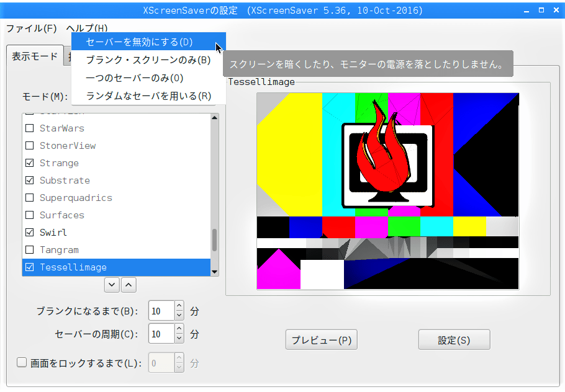Enable the StonerView checkbox
This screenshot has height=392, width=565.
coord(30,145)
